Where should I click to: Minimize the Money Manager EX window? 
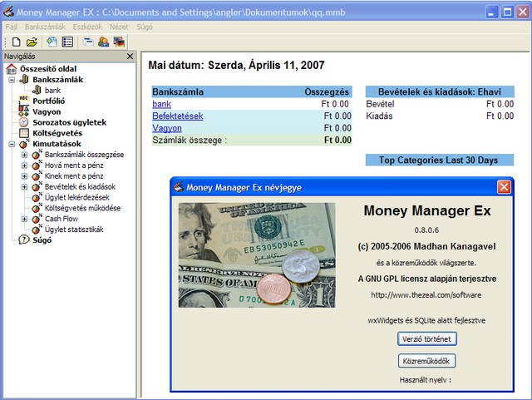pyautogui.click(x=491, y=12)
